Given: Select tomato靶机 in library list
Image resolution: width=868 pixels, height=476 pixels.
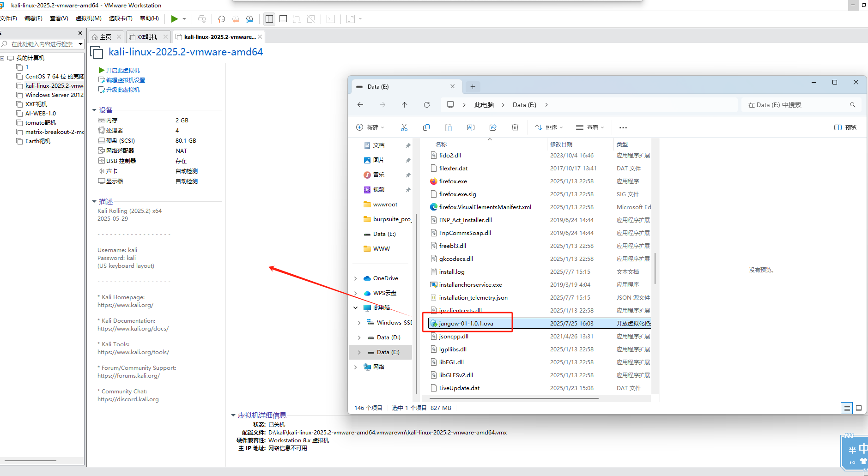Looking at the screenshot, I should pyautogui.click(x=41, y=123).
